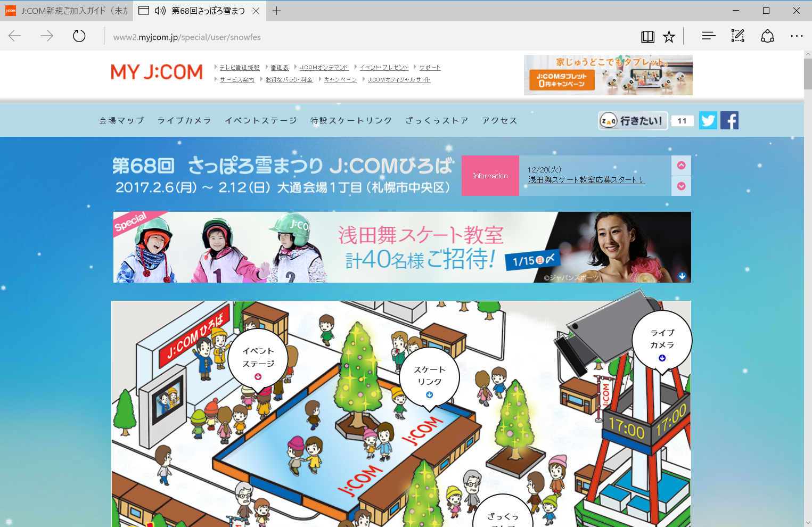The image size is (812, 527).
Task: Show previous Information item up arrow
Action: tap(681, 166)
